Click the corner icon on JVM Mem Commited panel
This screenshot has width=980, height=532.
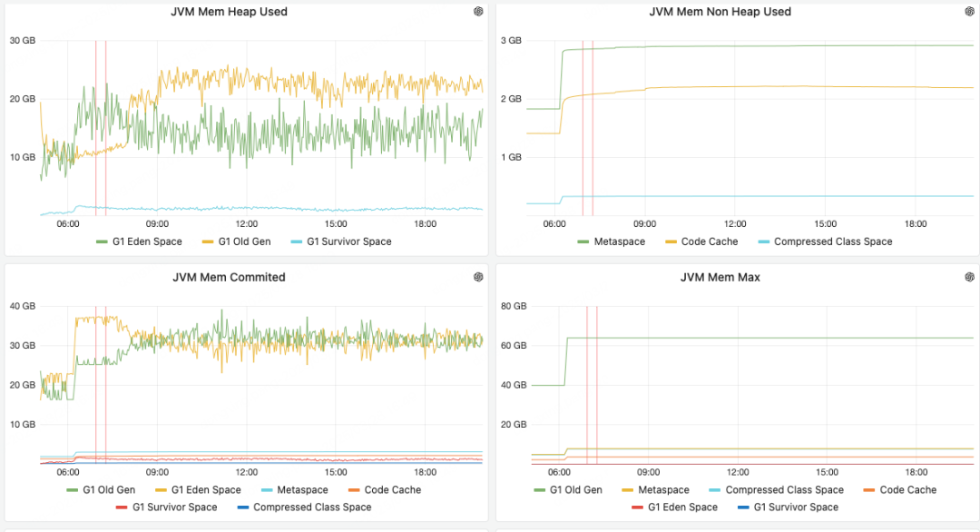(478, 278)
